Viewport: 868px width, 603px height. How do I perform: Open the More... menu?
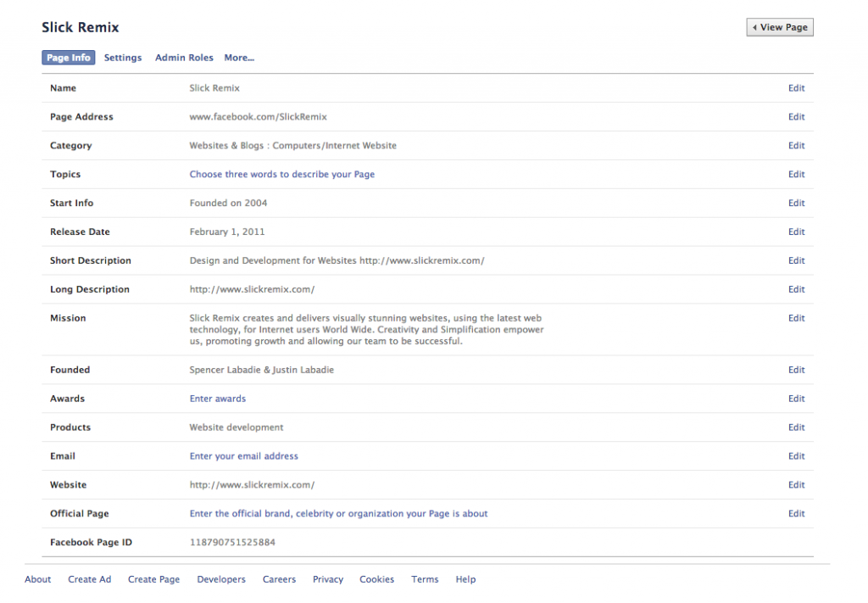(x=239, y=58)
